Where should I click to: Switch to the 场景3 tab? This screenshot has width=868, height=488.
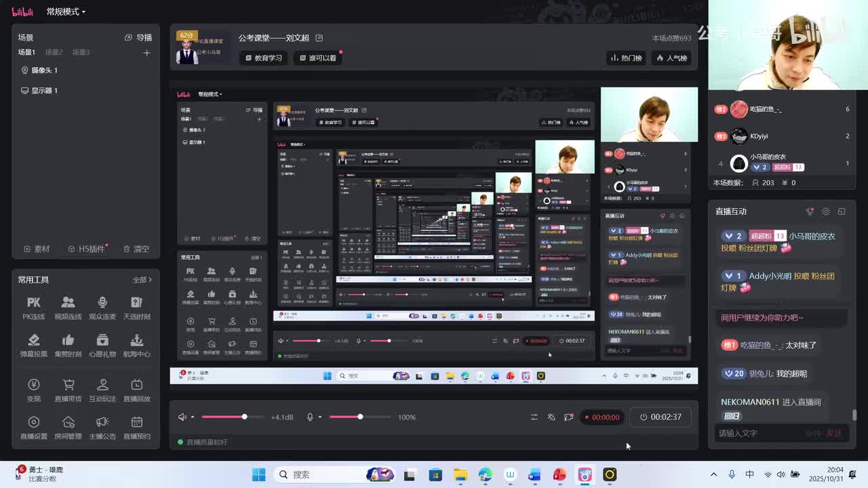[81, 52]
